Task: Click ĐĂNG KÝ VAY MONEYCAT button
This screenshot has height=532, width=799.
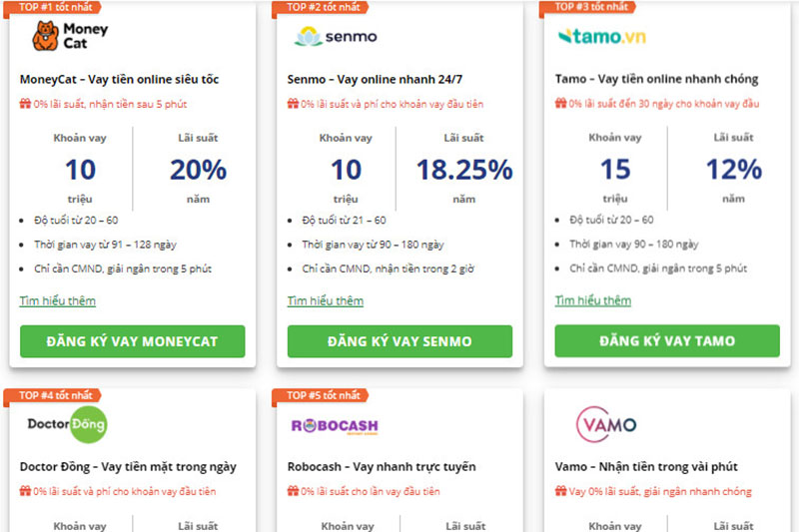Action: [133, 341]
